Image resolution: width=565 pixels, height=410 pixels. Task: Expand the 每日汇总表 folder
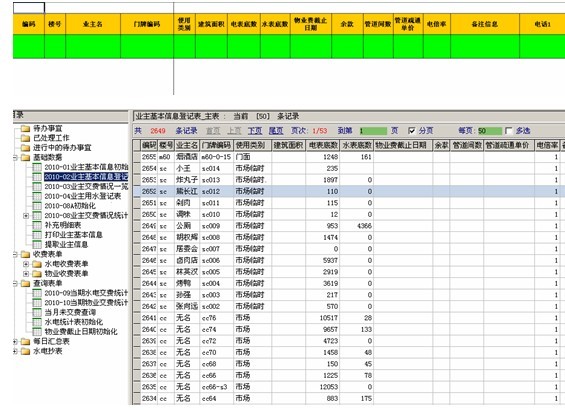coord(15,341)
